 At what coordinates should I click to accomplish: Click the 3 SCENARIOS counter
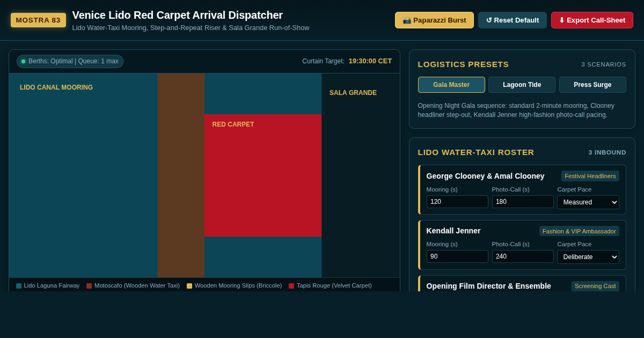(x=604, y=64)
